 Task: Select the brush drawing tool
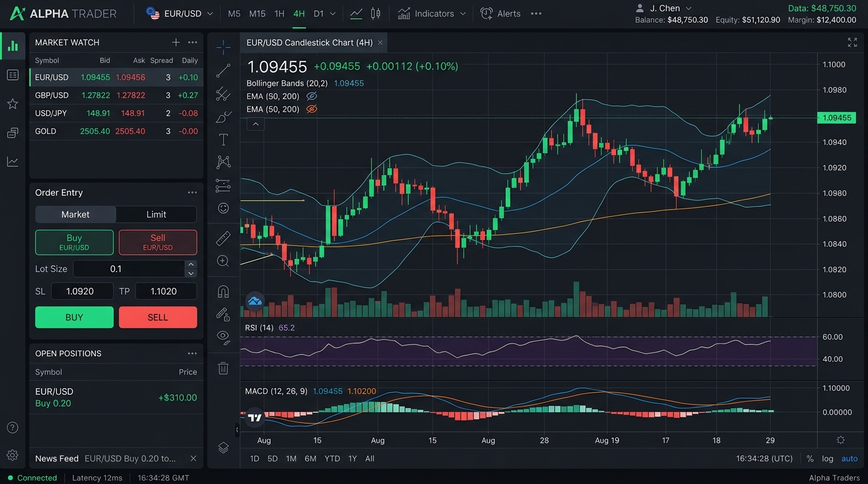click(x=223, y=117)
